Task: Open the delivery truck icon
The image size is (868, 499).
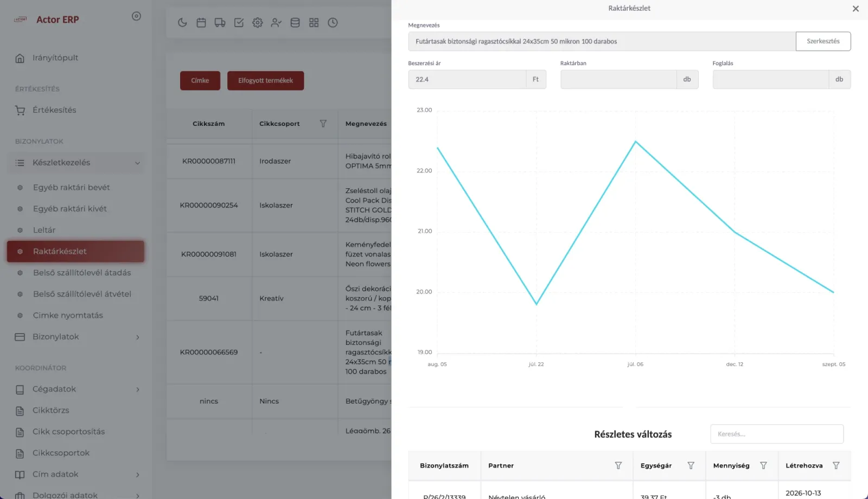Action: click(x=220, y=23)
